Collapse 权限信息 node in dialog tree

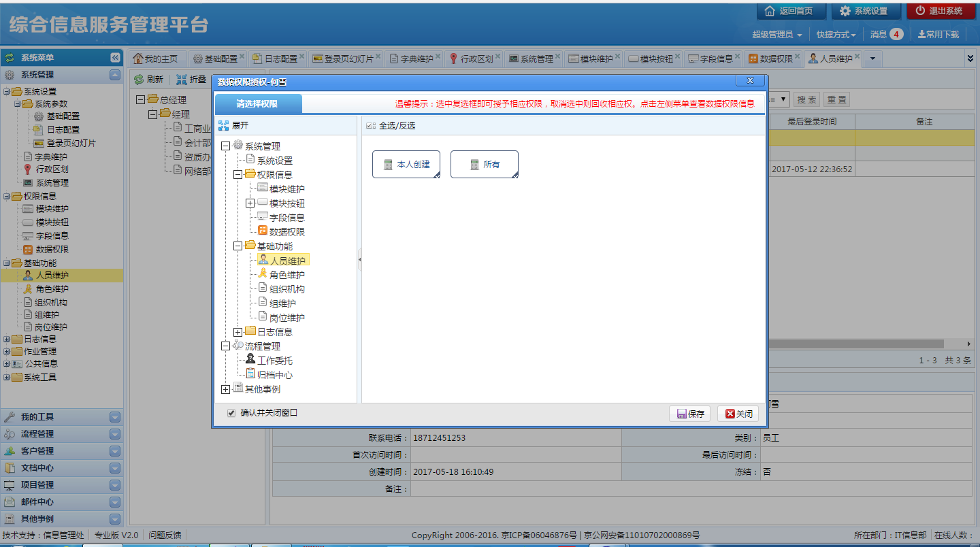click(x=238, y=174)
